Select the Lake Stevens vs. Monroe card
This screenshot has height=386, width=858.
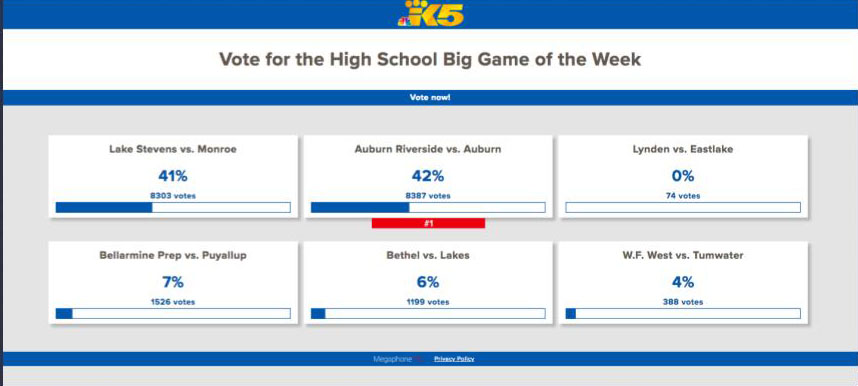[173, 177]
